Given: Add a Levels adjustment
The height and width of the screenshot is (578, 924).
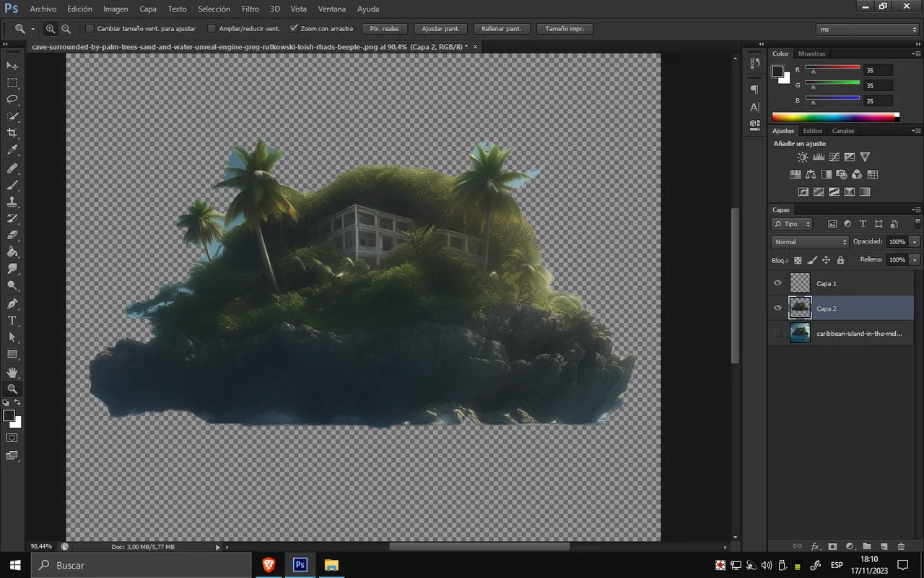Looking at the screenshot, I should (819, 157).
